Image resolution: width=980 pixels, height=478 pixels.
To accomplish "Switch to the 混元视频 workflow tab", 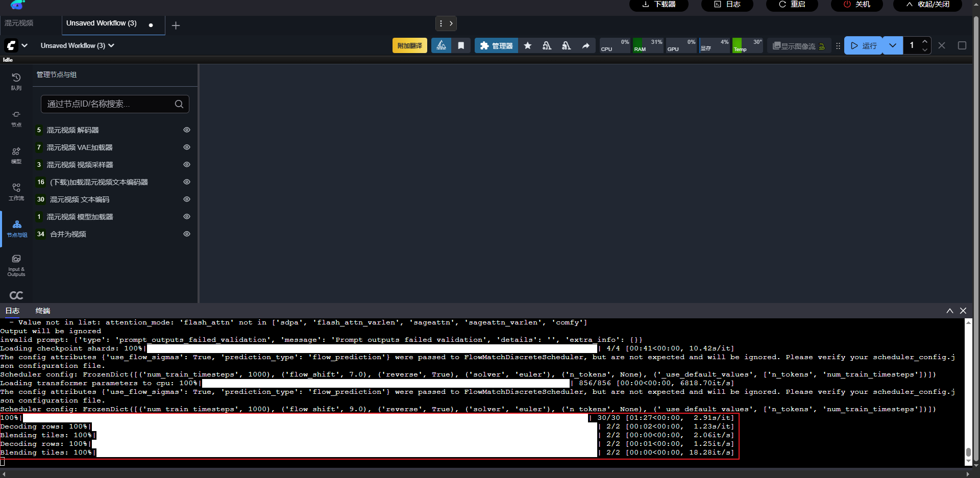I will click(x=19, y=23).
